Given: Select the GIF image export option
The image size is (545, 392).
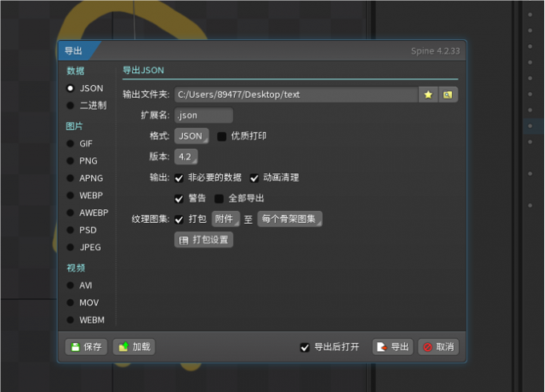Looking at the screenshot, I should tap(71, 143).
